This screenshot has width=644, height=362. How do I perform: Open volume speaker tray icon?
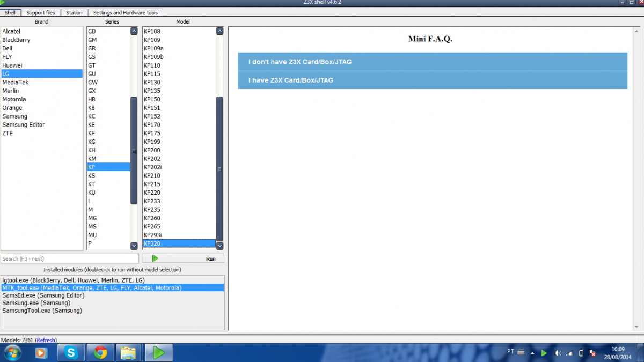(558, 353)
